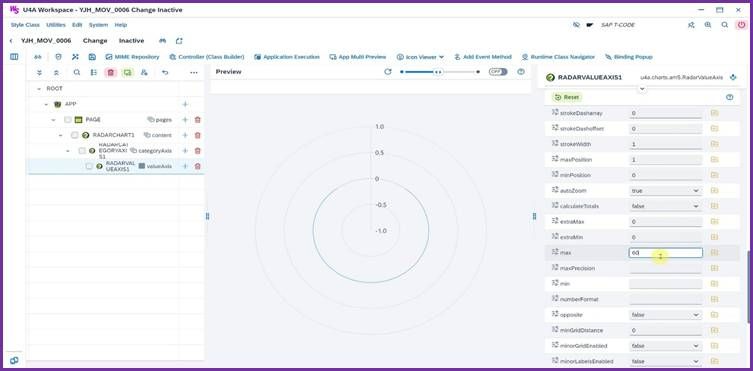Open the new window icon next to Inactive
Viewport: 753px width, 371px height.
179,41
